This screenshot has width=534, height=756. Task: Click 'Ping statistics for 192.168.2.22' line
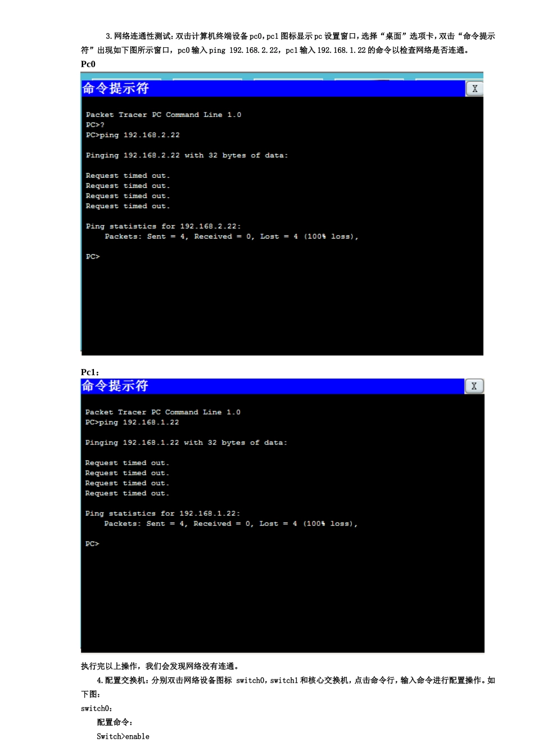pos(164,226)
